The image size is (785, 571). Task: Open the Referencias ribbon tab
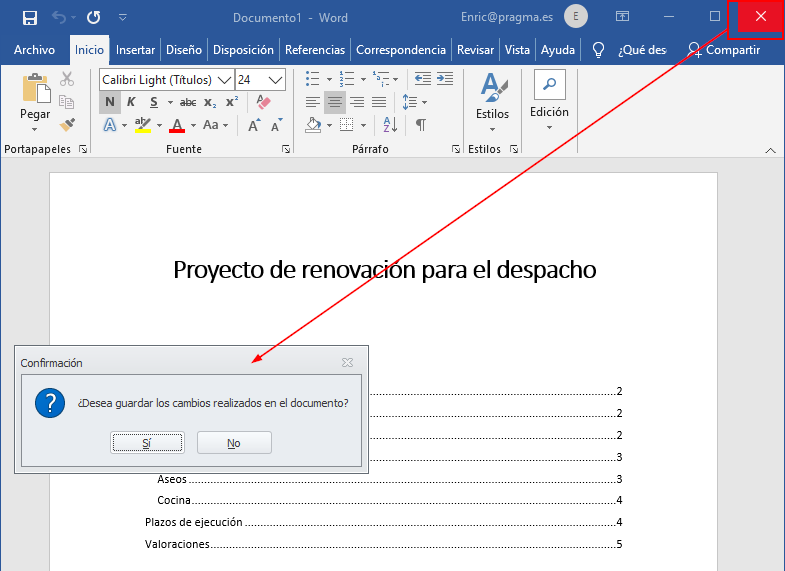point(314,50)
